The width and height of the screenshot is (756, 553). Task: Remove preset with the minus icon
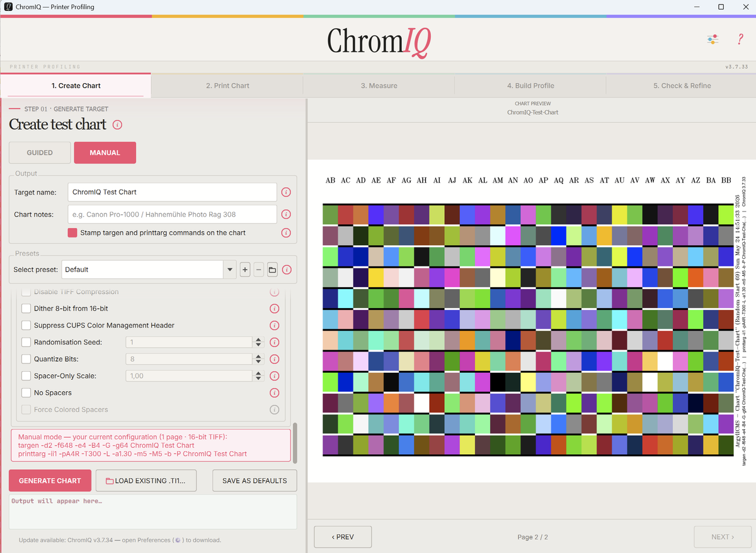pyautogui.click(x=259, y=270)
